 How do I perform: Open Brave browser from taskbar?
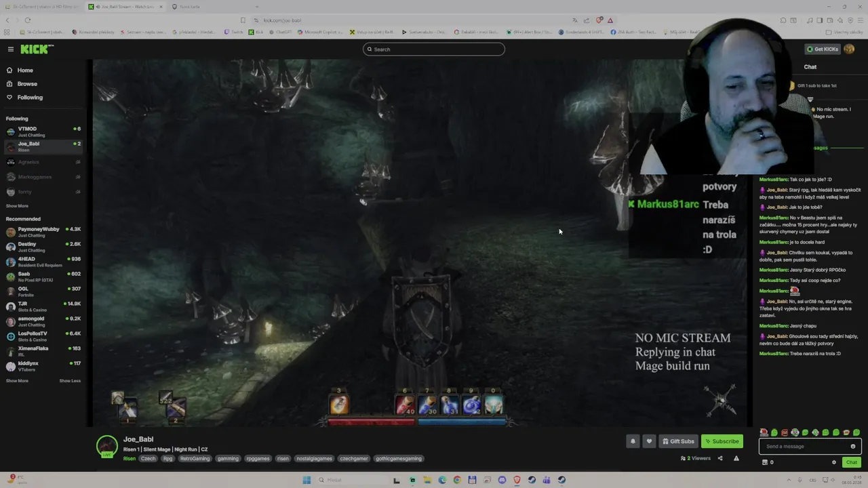pyautogui.click(x=517, y=480)
